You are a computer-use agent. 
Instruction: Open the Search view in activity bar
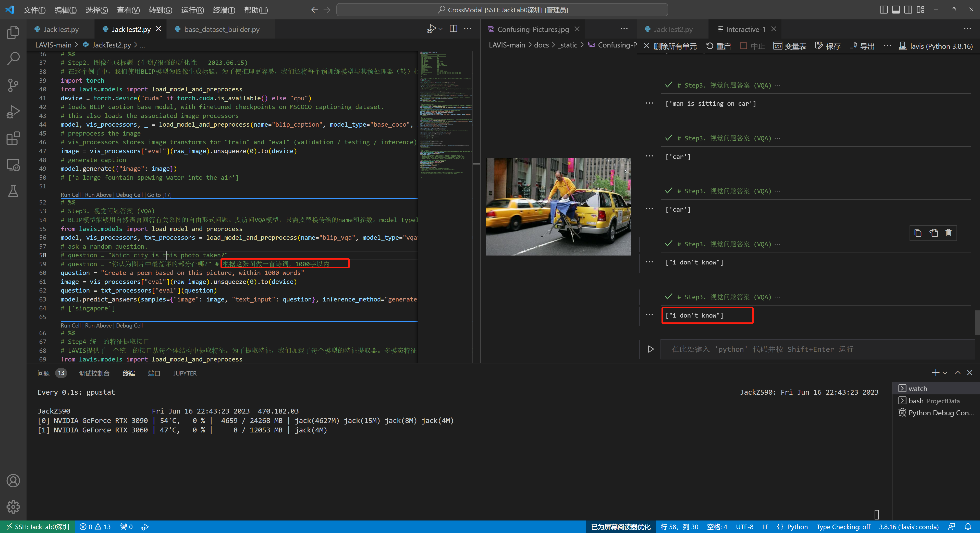[13, 59]
